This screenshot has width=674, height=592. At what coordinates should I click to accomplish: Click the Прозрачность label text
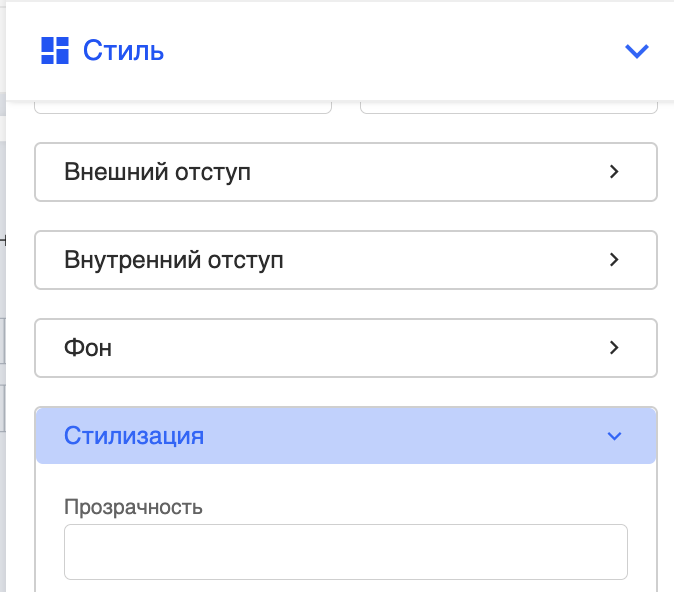[x=133, y=507]
